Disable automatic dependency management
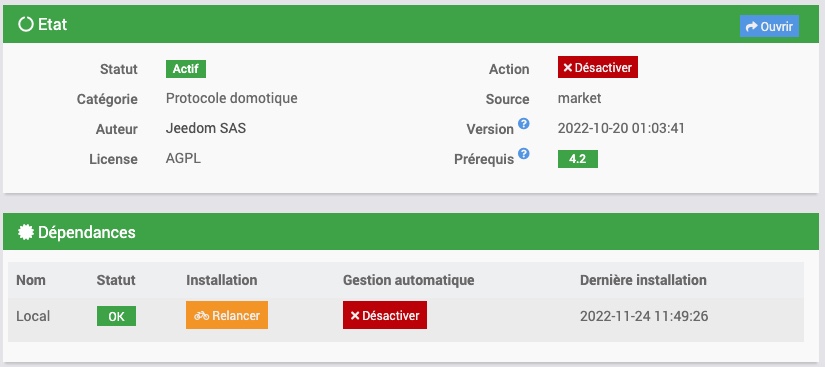This screenshot has width=825, height=367. click(385, 315)
